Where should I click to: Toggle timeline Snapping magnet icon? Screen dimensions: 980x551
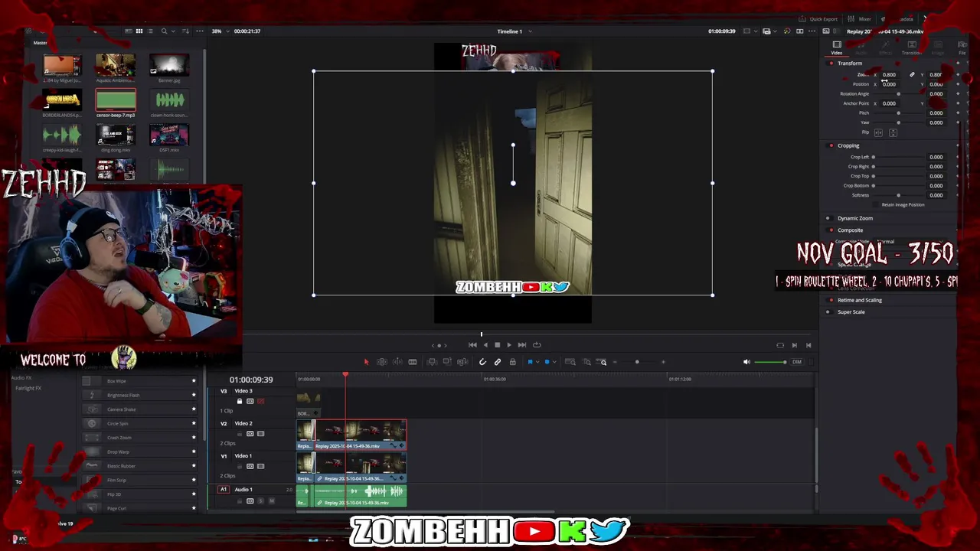click(482, 362)
